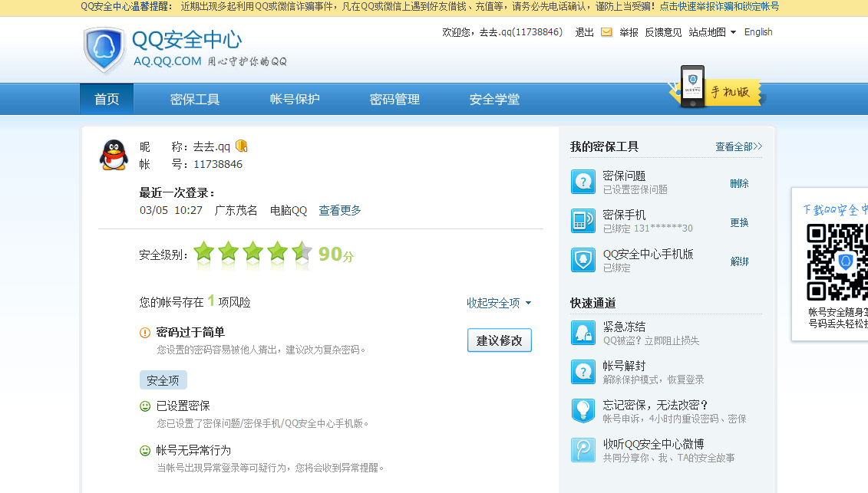The image size is (868, 493).
Task: Click the orange warning icon by 密码过于简单
Action: point(145,333)
